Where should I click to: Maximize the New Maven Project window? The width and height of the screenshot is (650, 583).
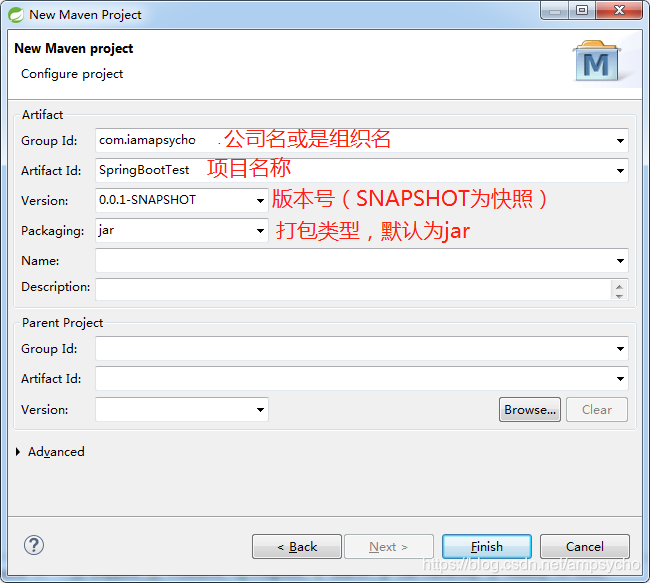point(582,10)
